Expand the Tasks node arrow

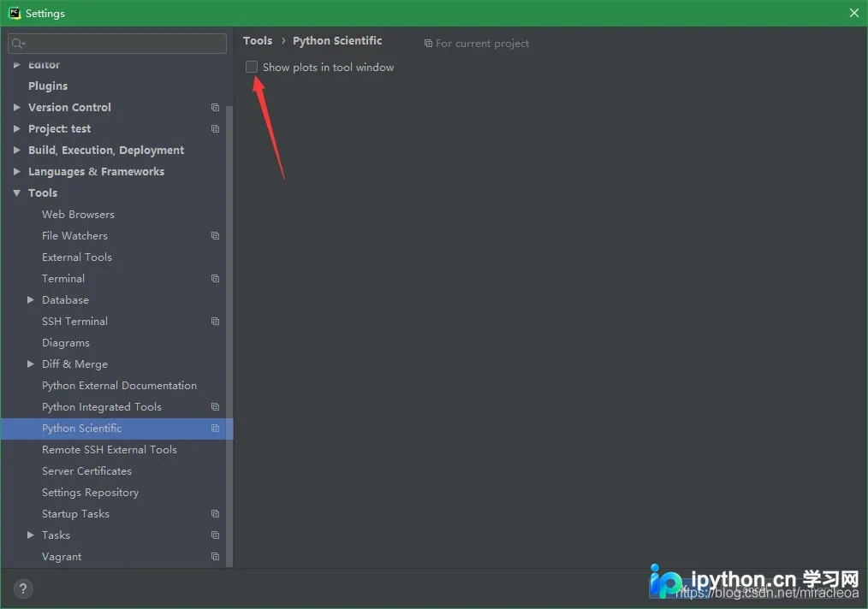31,535
